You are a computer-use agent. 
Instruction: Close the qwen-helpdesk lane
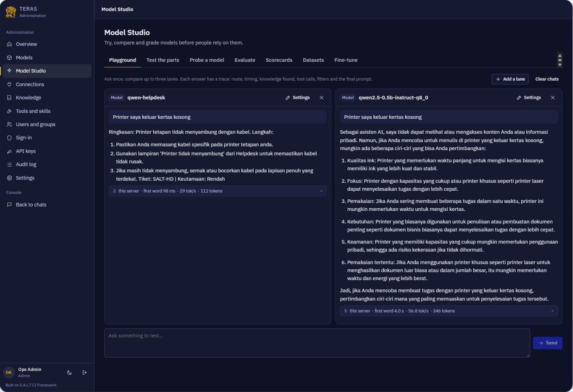click(322, 98)
